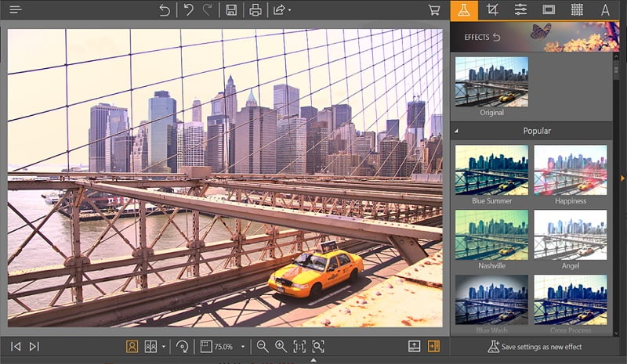Toggle the single image view mode

point(132,347)
